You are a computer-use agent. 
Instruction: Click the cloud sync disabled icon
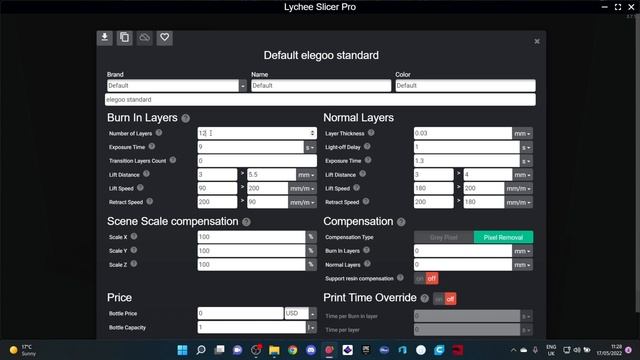(144, 38)
